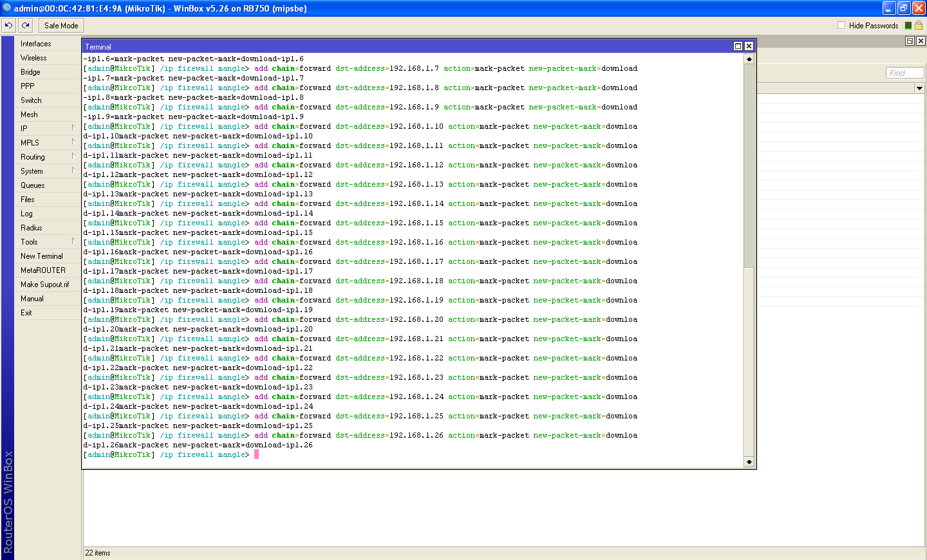Expand the System submenu arrow
927x560 pixels.
[x=73, y=171]
